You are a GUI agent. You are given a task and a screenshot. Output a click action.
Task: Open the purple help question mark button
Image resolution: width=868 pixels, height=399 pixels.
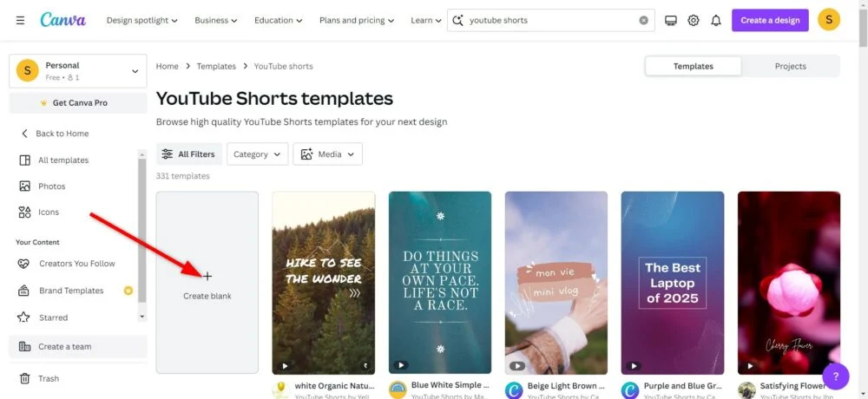point(835,376)
